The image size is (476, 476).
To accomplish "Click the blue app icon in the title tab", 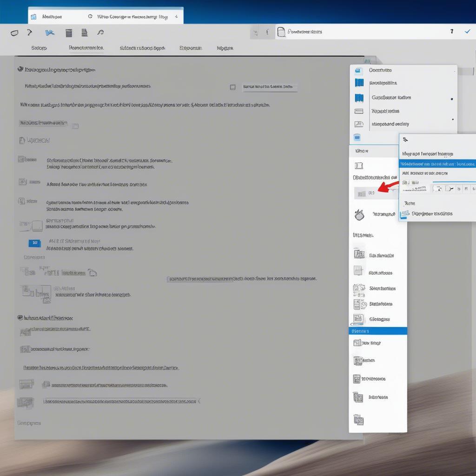I will coord(33,17).
